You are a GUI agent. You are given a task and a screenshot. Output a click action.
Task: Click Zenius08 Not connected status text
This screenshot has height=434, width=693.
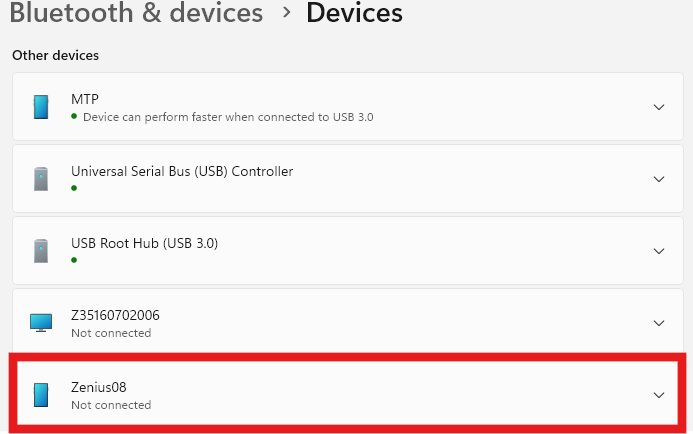click(x=111, y=405)
